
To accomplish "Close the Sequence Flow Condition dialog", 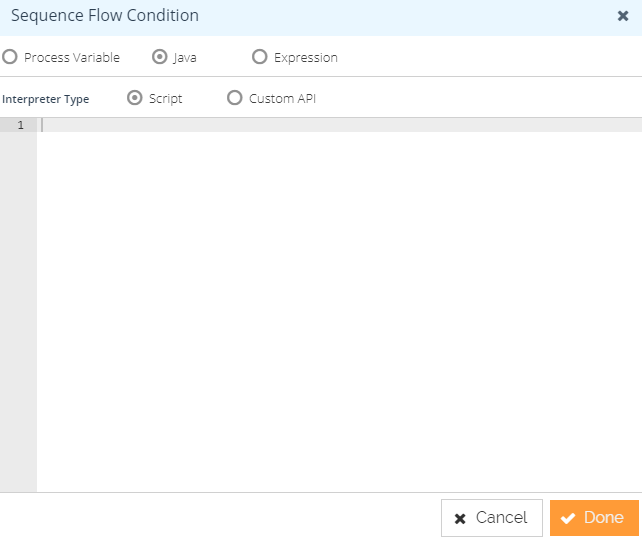I will coord(623,16).
